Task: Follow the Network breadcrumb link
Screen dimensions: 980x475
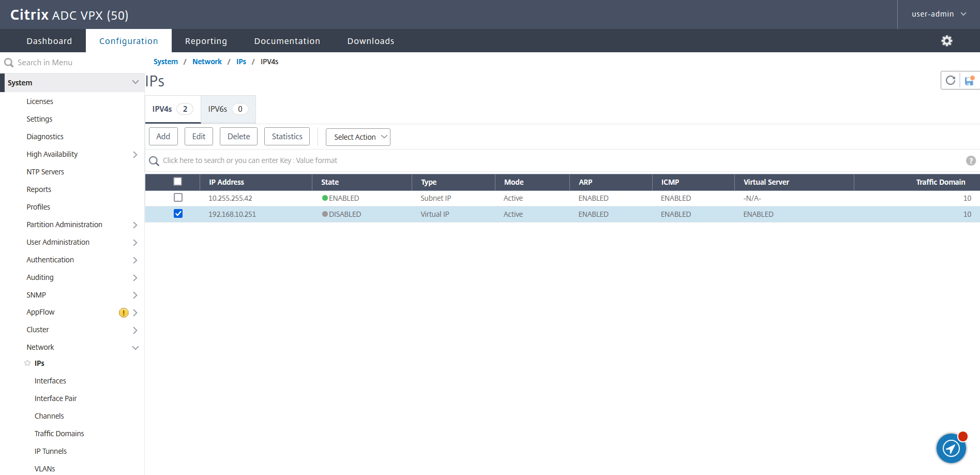Action: 207,61
